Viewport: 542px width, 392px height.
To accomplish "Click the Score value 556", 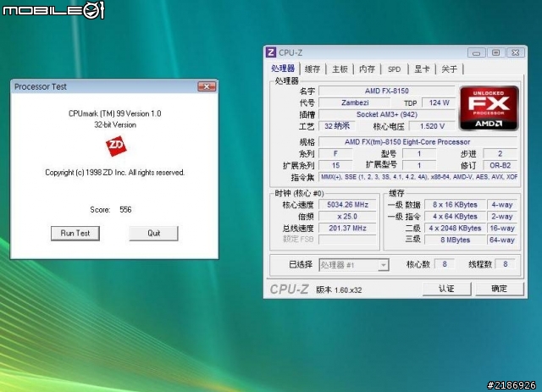I will (x=125, y=209).
